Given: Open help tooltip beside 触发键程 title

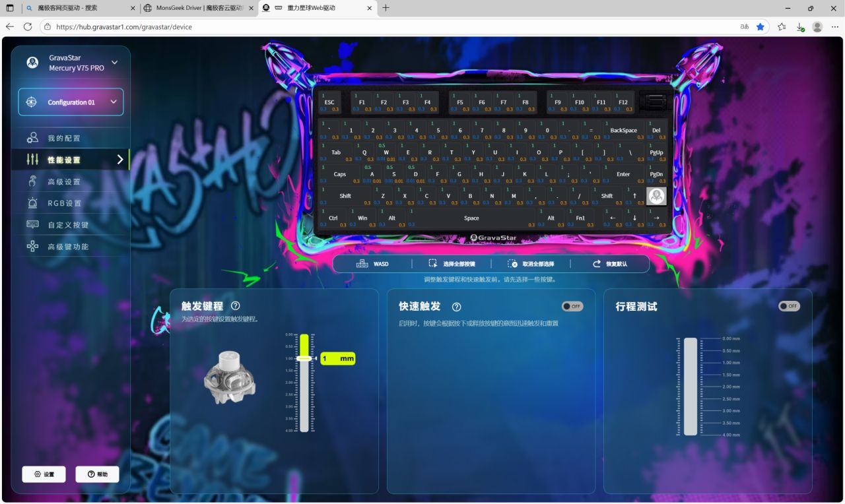Looking at the screenshot, I should (x=236, y=306).
